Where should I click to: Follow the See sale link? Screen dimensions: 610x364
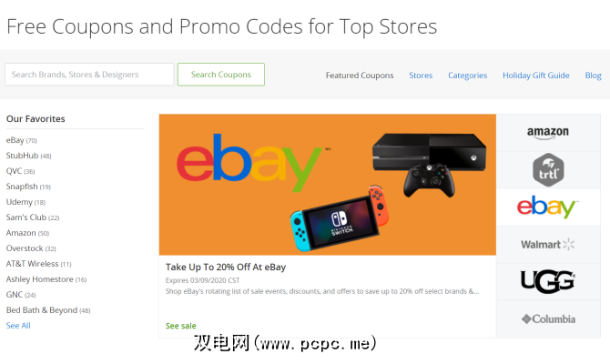[x=181, y=326]
